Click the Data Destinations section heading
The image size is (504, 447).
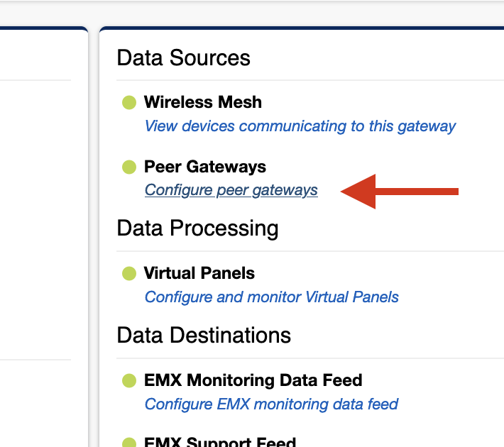(204, 335)
